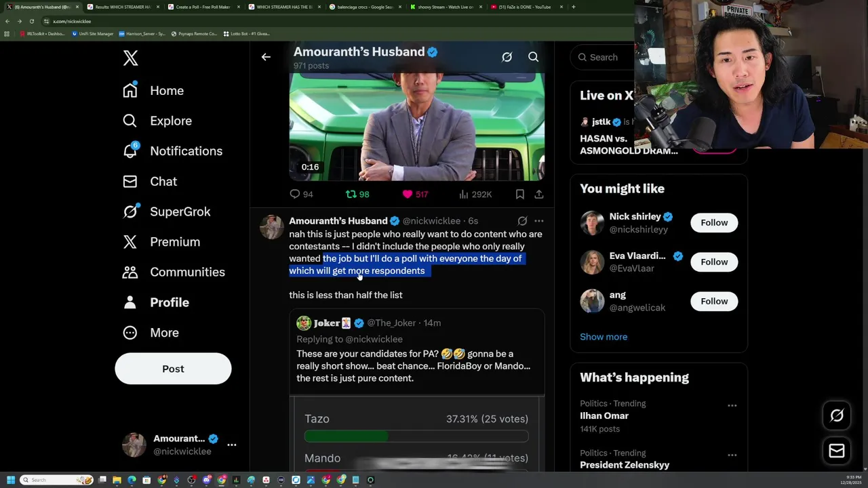868x488 pixels.
Task: Click the Grok explain icon on the 6s post
Action: (x=522, y=221)
